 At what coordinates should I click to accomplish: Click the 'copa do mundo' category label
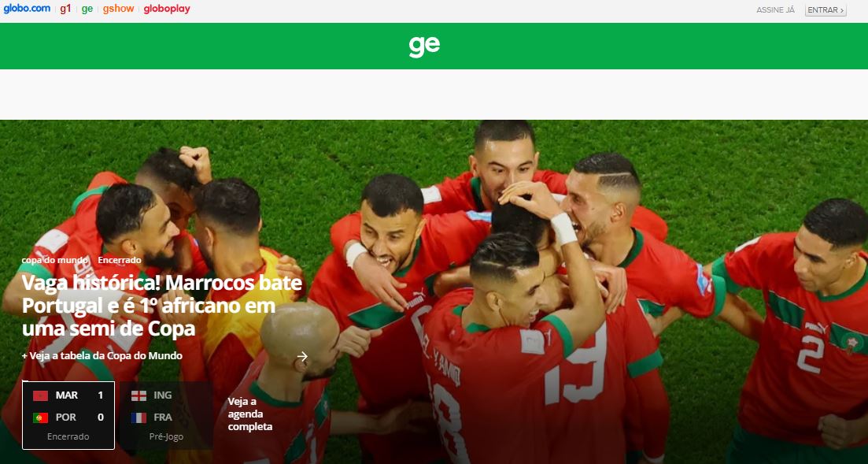pos(55,260)
